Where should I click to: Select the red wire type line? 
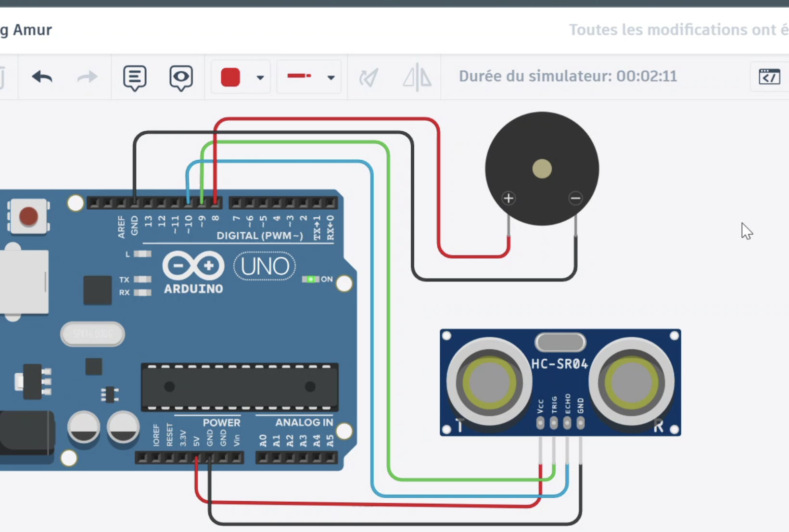tap(299, 76)
